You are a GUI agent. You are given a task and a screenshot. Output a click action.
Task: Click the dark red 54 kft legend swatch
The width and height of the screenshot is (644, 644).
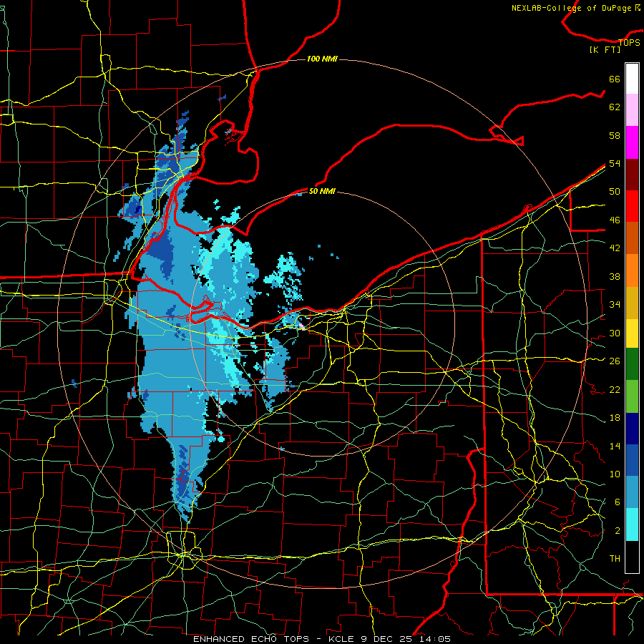pos(632,174)
